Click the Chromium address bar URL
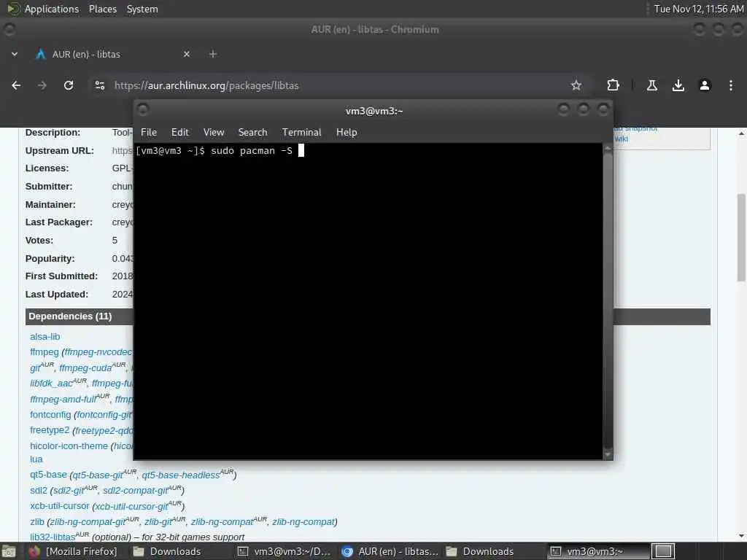Screen dimensions: 747x560 206,86
